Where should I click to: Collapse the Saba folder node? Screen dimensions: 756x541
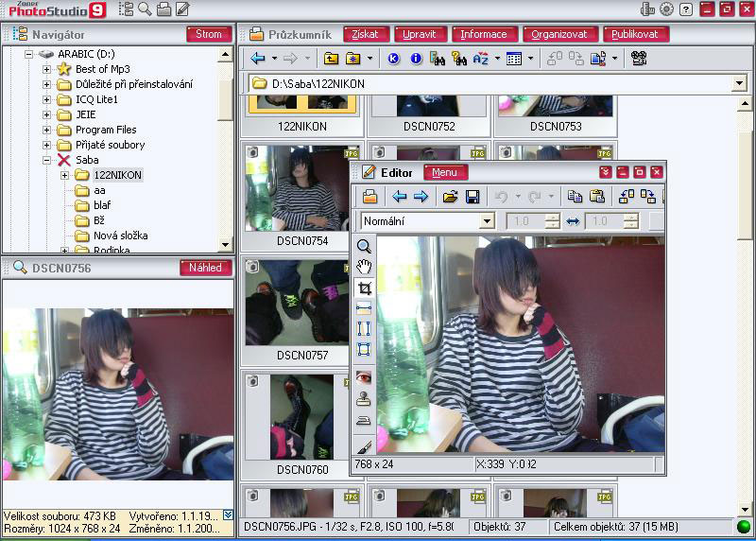pyautogui.click(x=46, y=160)
